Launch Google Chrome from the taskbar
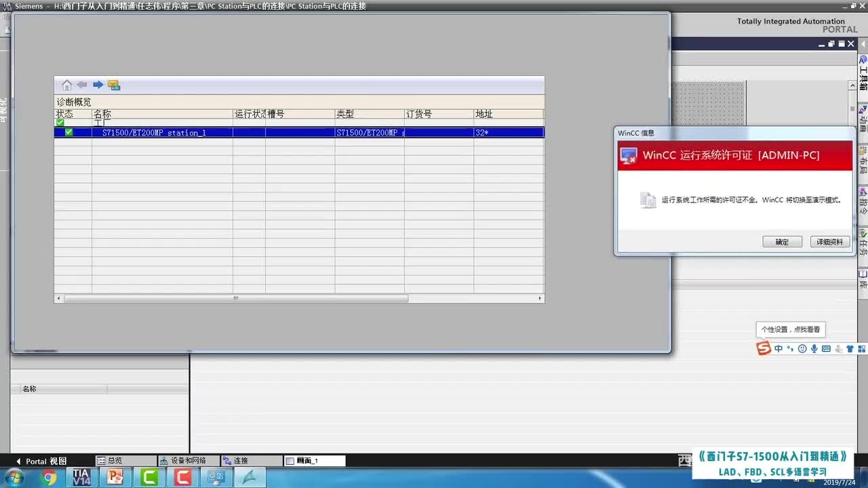868x488 pixels. pos(49,478)
